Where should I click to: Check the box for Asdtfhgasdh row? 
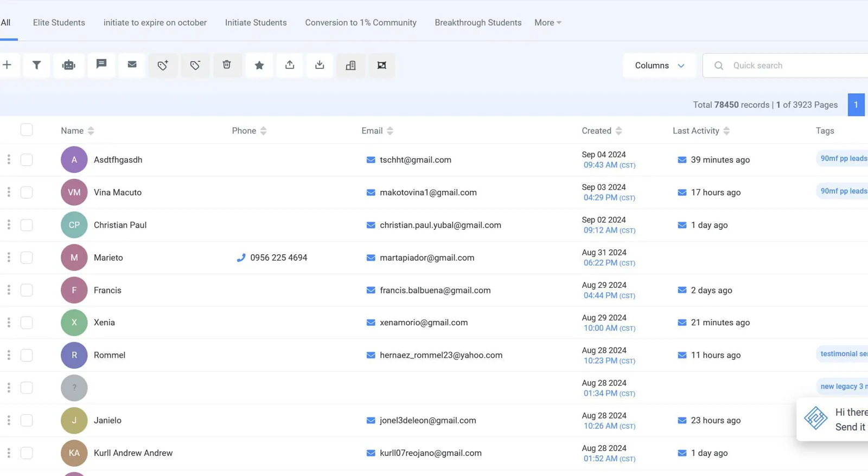click(x=27, y=159)
